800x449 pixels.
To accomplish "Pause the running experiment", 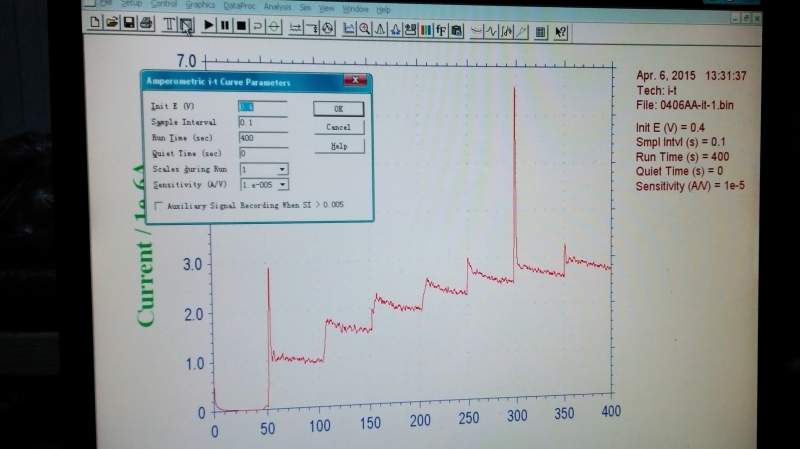I will coord(224,25).
